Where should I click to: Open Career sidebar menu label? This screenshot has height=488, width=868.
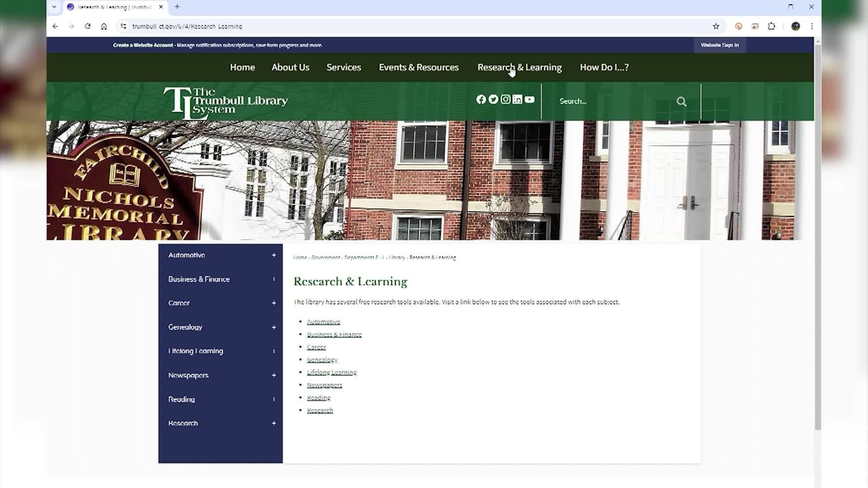point(179,303)
